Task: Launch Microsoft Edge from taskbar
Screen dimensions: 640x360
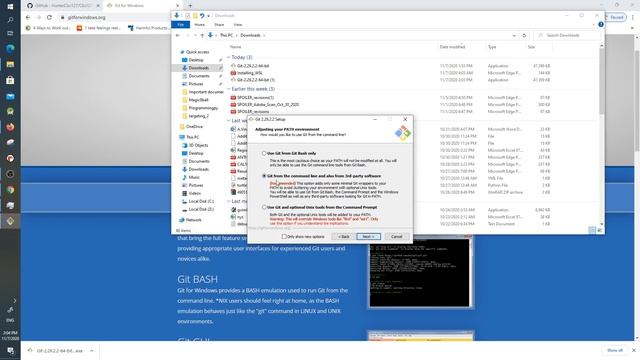Action: click(x=10, y=48)
